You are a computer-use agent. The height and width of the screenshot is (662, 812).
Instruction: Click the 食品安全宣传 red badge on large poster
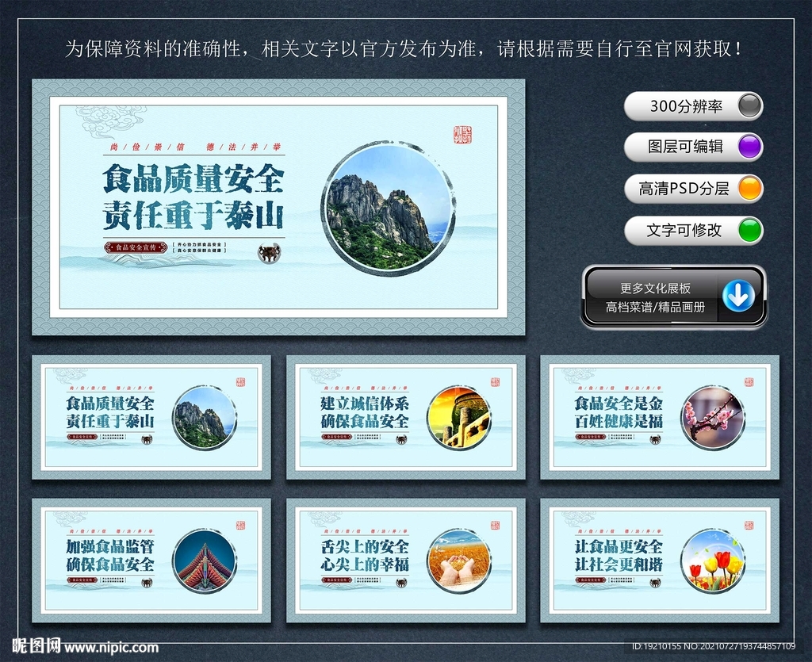point(136,247)
